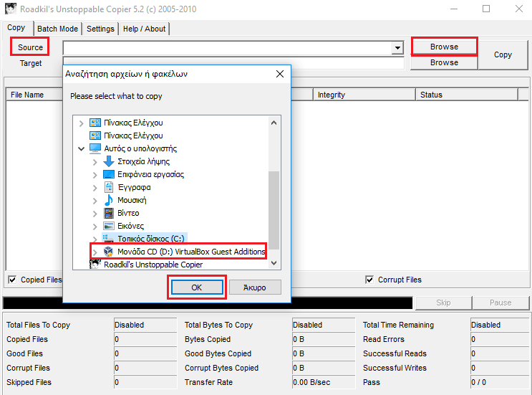Image resolution: width=532 pixels, height=395 pixels.
Task: Cancel the dialog with Άκυρο button
Action: pos(255,287)
